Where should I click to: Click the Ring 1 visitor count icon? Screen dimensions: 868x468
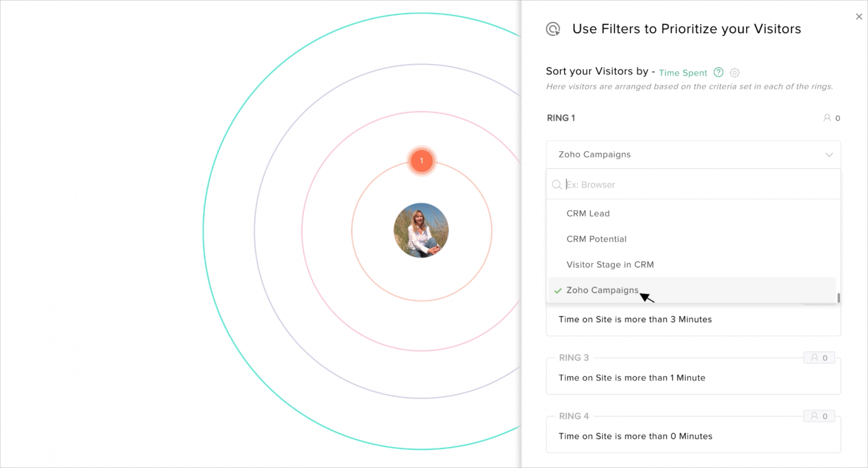[827, 118]
